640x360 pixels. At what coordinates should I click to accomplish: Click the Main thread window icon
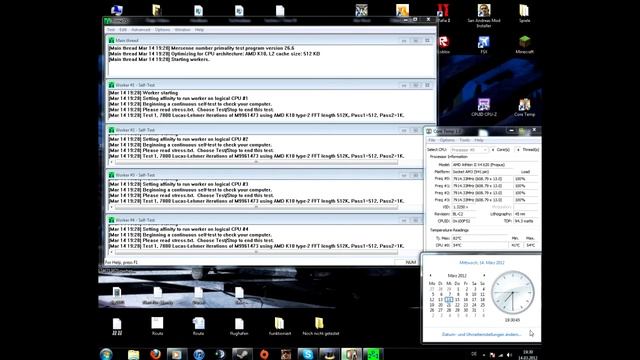click(111, 40)
